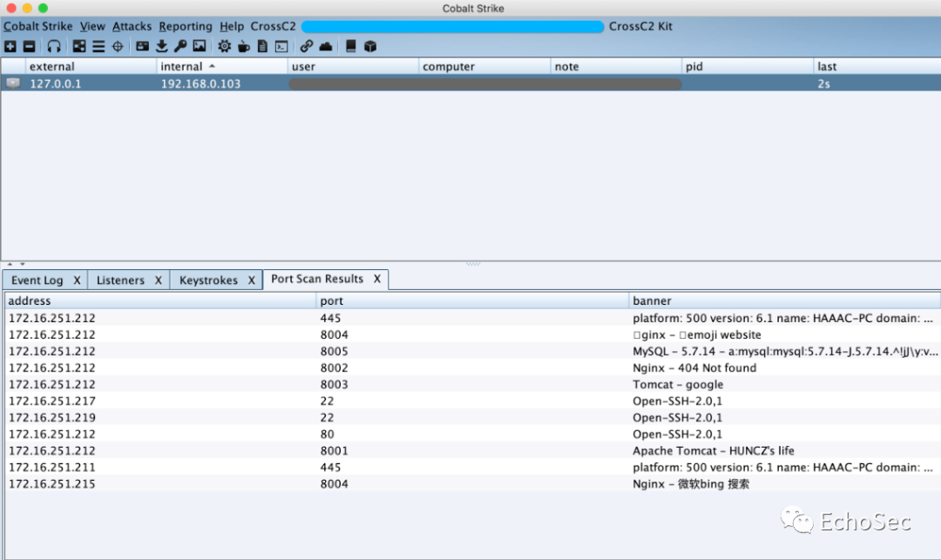Screen dimensions: 941x560
Task: Click the disconnect from team server minus icon
Action: click(x=29, y=46)
